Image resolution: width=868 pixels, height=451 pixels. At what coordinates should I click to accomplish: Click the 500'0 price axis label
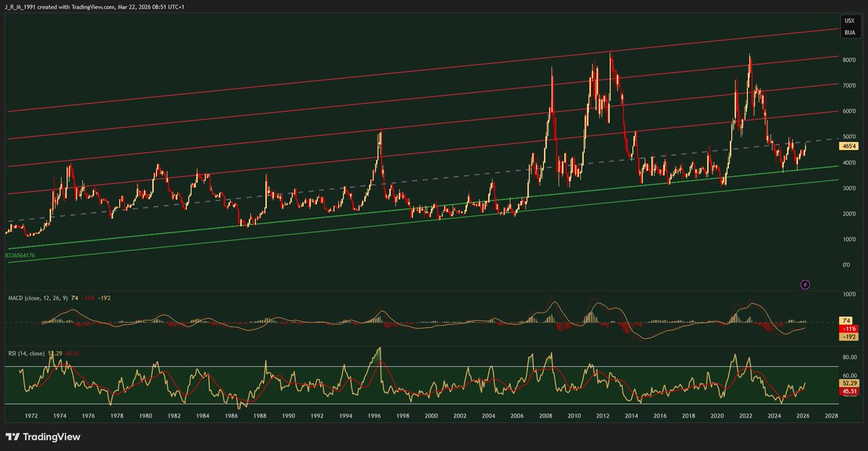coord(849,136)
